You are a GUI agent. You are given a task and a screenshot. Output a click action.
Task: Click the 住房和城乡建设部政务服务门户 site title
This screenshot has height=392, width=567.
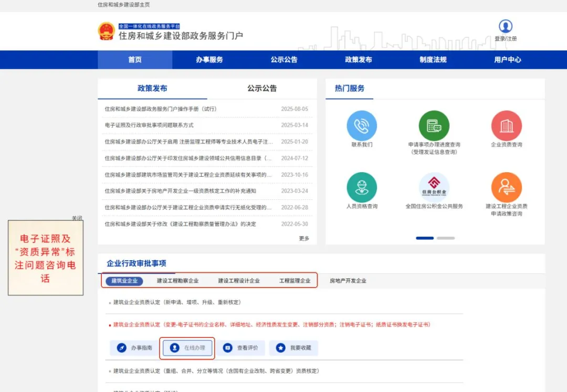coord(181,36)
